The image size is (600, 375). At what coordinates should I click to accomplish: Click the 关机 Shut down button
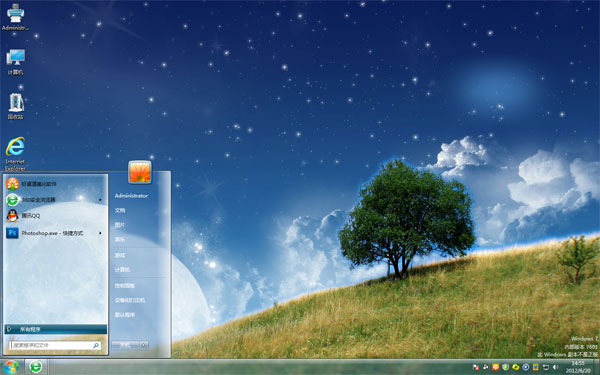126,345
